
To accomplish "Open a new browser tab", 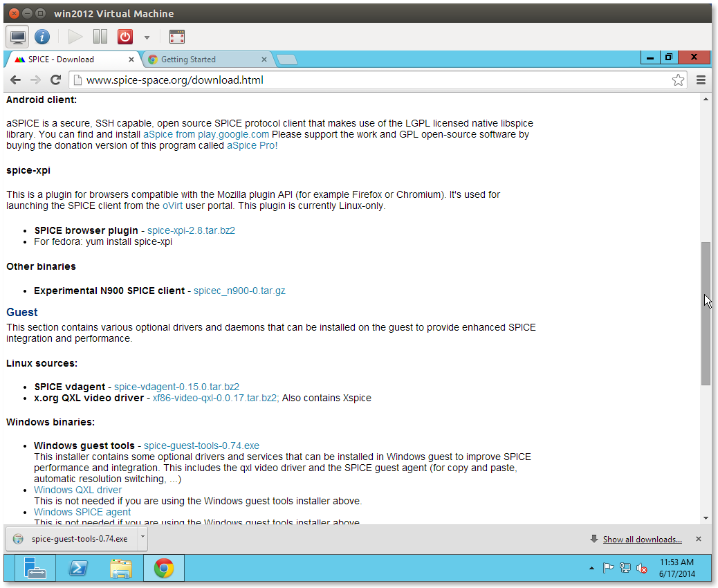I will coord(287,59).
